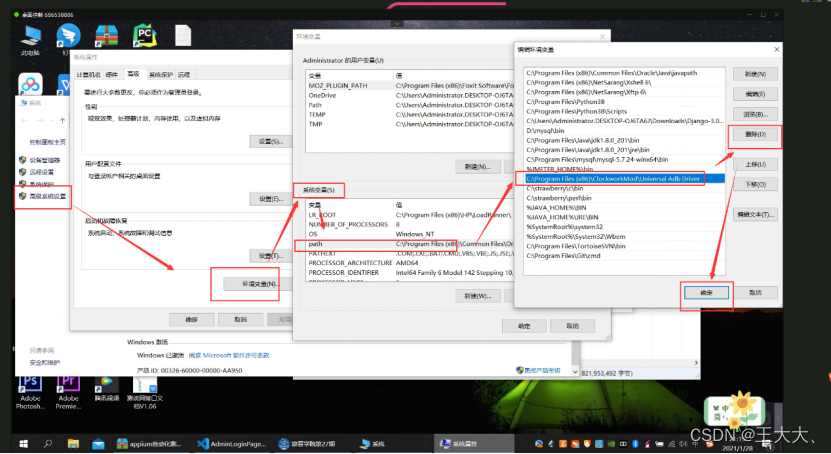This screenshot has width=831, height=454.
Task: Click Browse(B) button in path editor
Action: pyautogui.click(x=755, y=114)
